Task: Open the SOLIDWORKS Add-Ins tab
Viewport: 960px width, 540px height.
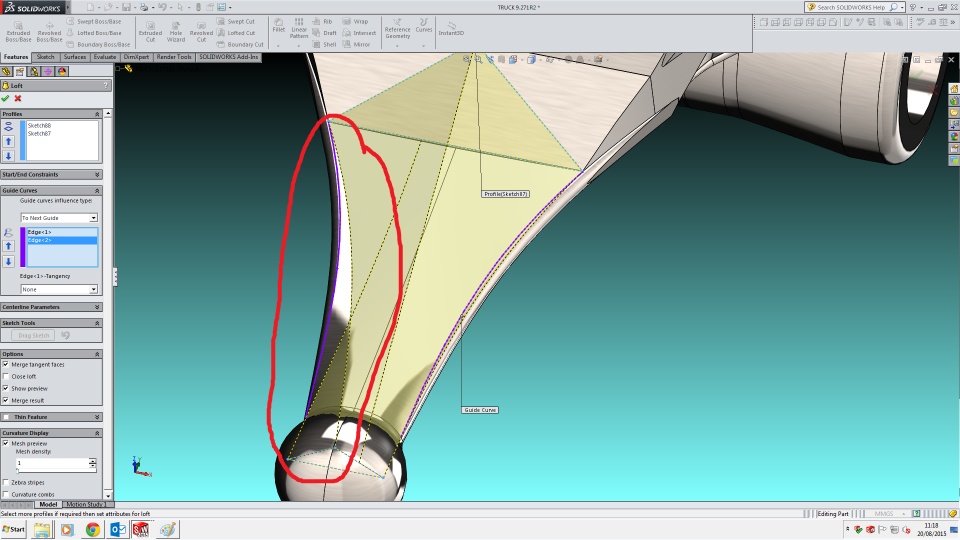Action: click(x=228, y=57)
